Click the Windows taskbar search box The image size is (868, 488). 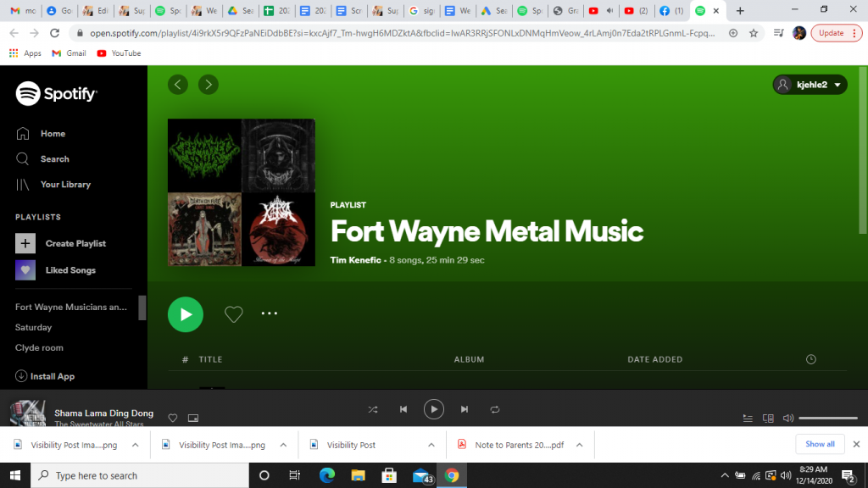[x=140, y=475]
